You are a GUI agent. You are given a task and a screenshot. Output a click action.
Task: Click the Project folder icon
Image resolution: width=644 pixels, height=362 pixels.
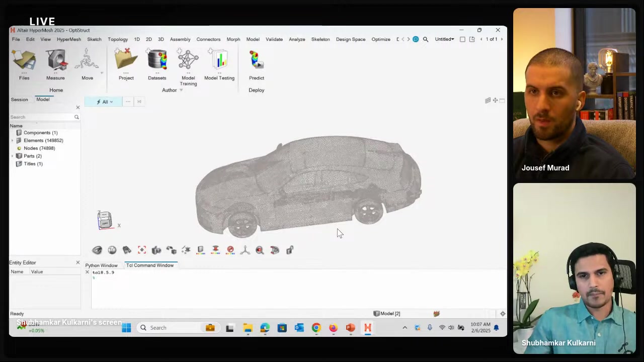click(126, 61)
